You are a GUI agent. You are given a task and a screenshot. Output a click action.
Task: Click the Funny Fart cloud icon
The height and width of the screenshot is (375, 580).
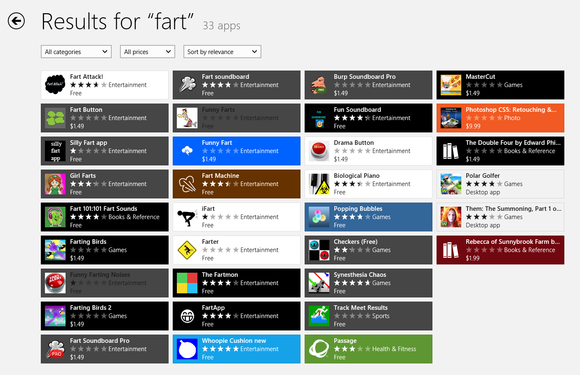(x=187, y=151)
